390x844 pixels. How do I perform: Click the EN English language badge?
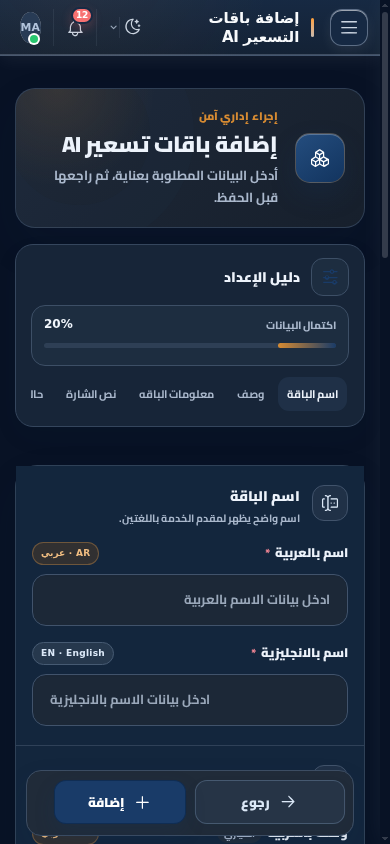[73, 653]
